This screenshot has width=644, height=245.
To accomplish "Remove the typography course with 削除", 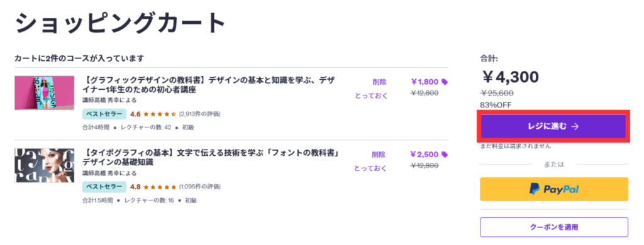I will 379,155.
